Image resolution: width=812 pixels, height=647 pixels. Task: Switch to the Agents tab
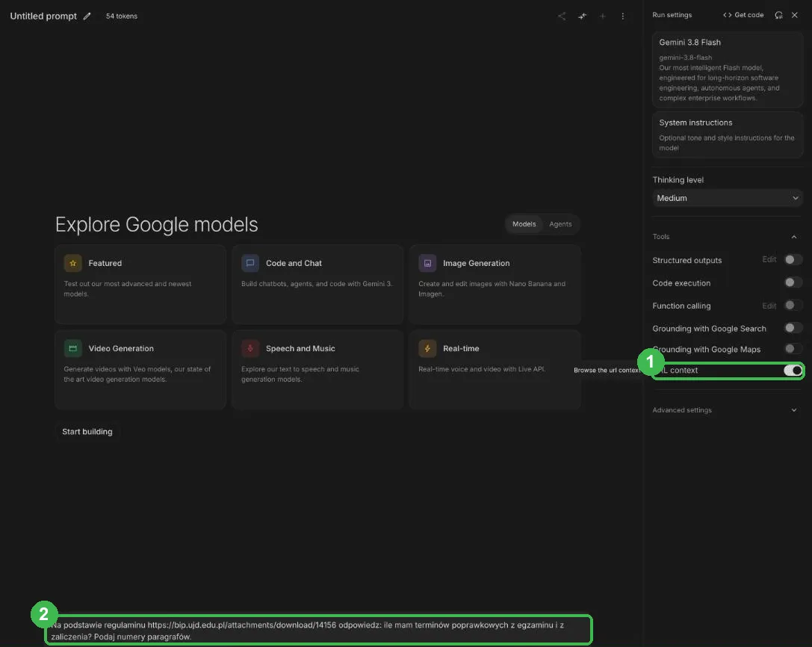click(560, 224)
